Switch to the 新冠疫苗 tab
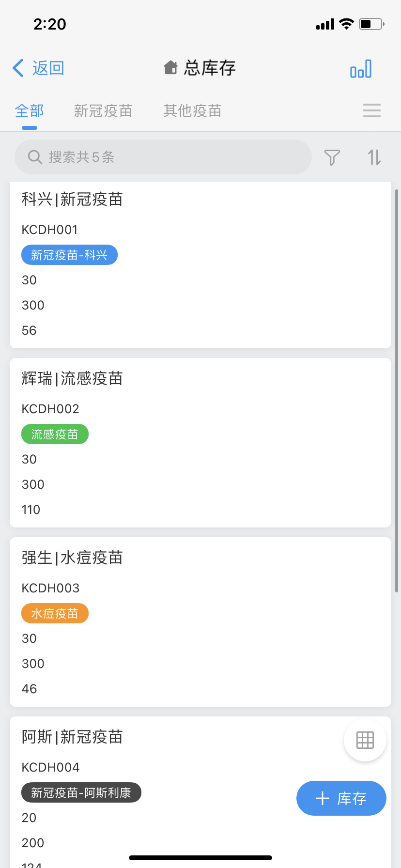This screenshot has width=401, height=868. point(103,111)
